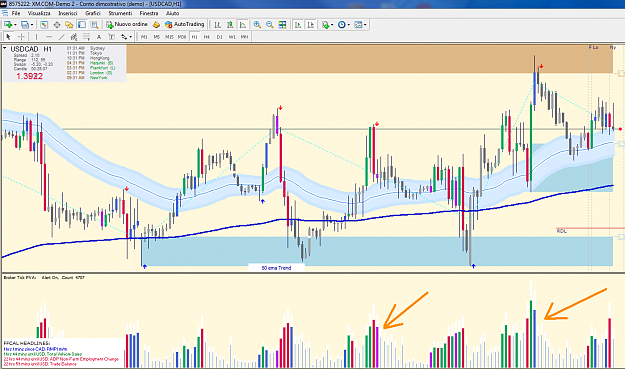Switch to M30 timeframe

coord(182,37)
